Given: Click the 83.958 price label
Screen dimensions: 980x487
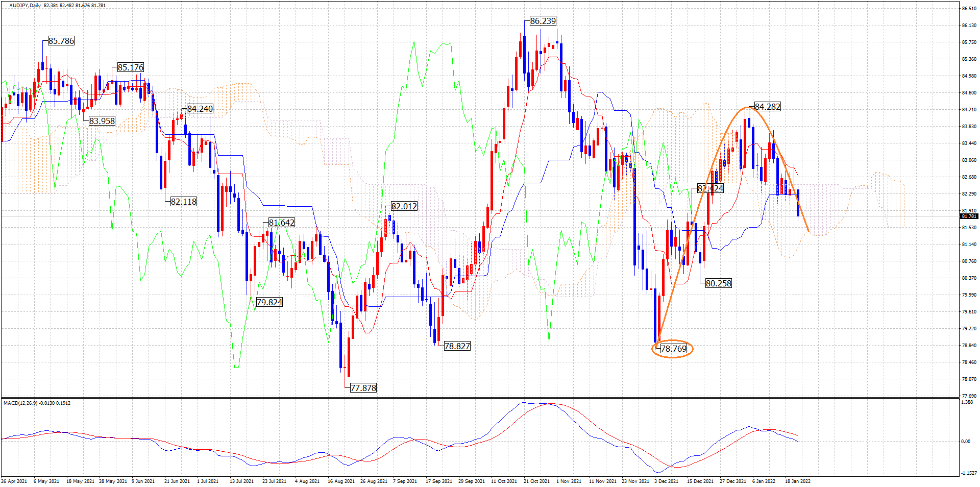Looking at the screenshot, I should coord(102,121).
